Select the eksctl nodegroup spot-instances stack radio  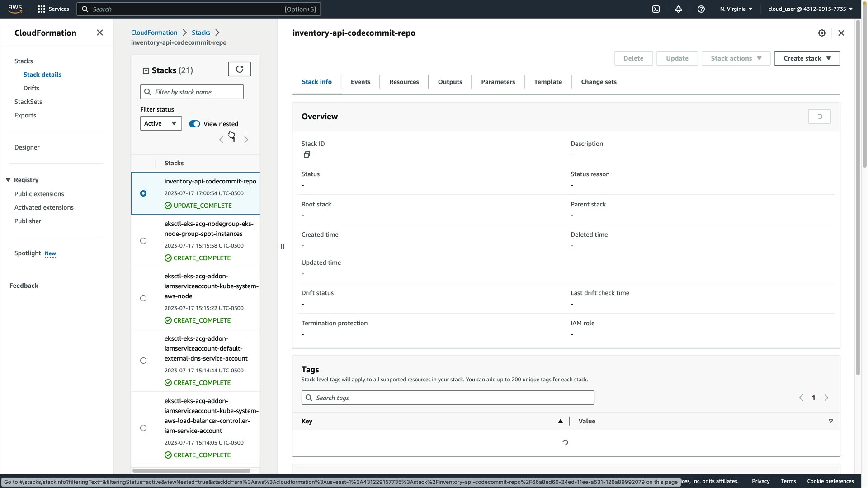(143, 241)
